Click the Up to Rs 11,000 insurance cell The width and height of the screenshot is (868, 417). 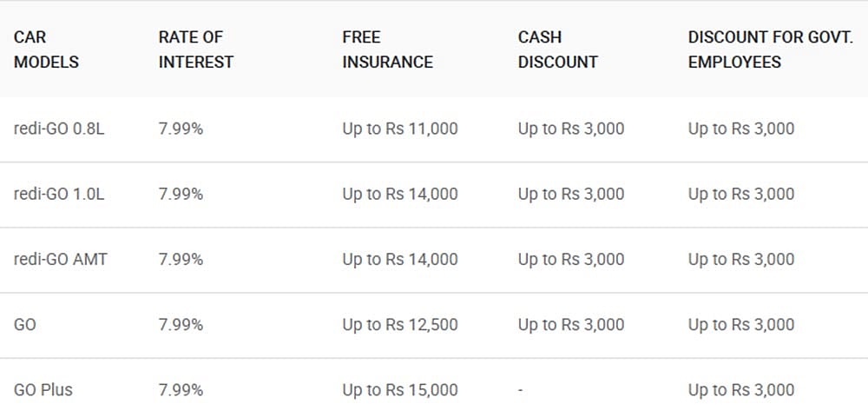[400, 129]
